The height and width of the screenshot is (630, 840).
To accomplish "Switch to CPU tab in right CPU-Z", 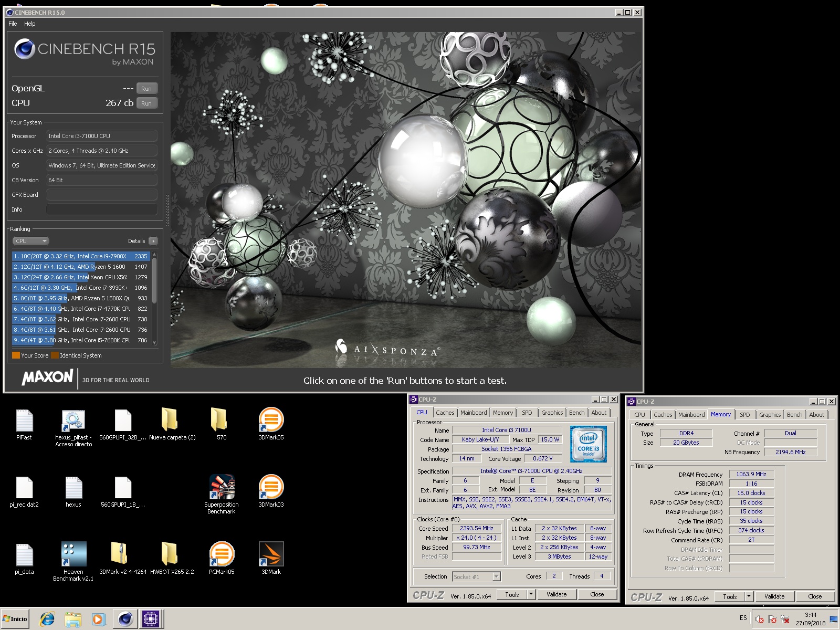I will 639,415.
